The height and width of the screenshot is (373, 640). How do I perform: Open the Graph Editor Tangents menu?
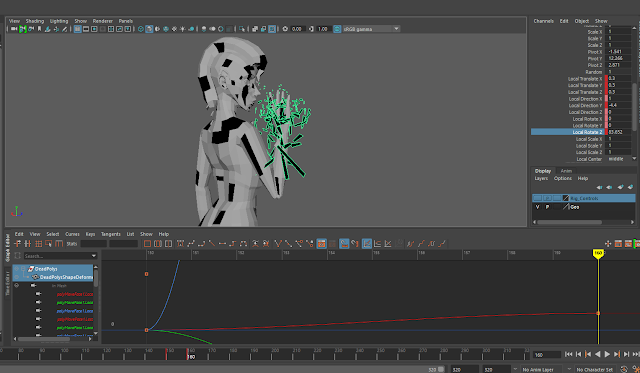point(111,234)
